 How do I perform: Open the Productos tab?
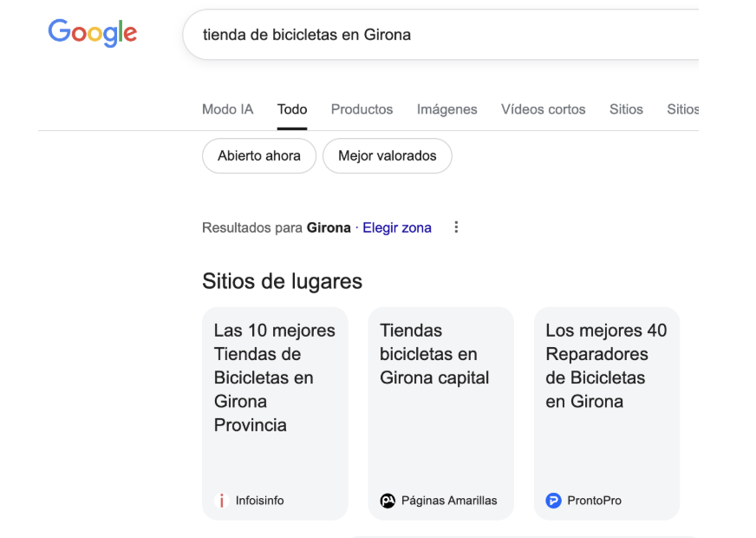point(362,109)
